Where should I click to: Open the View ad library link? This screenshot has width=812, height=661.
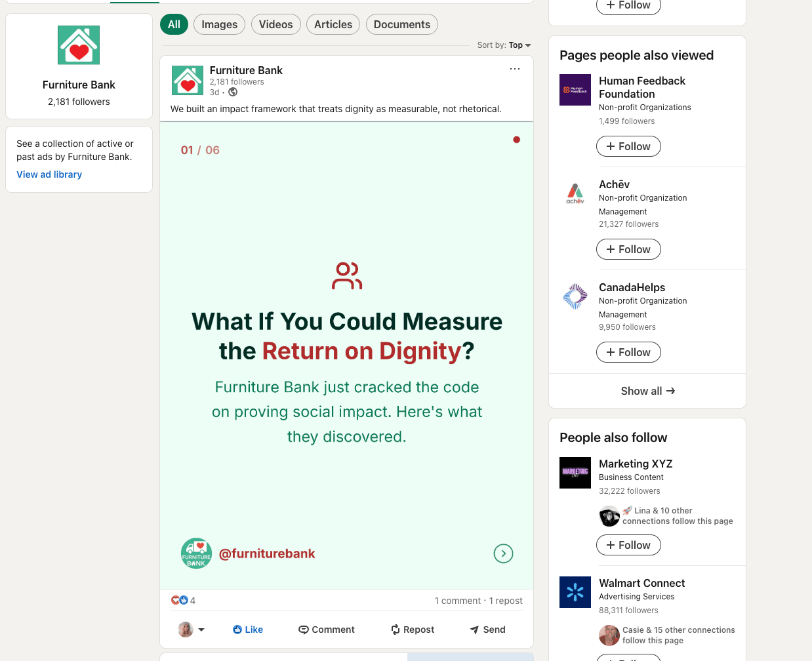[x=49, y=174]
